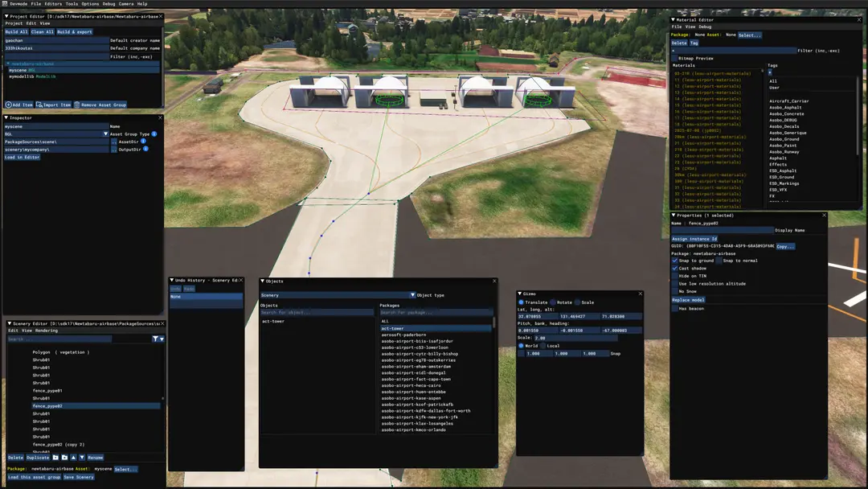
Task: Click the Build & export button
Action: pyautogui.click(x=75, y=32)
